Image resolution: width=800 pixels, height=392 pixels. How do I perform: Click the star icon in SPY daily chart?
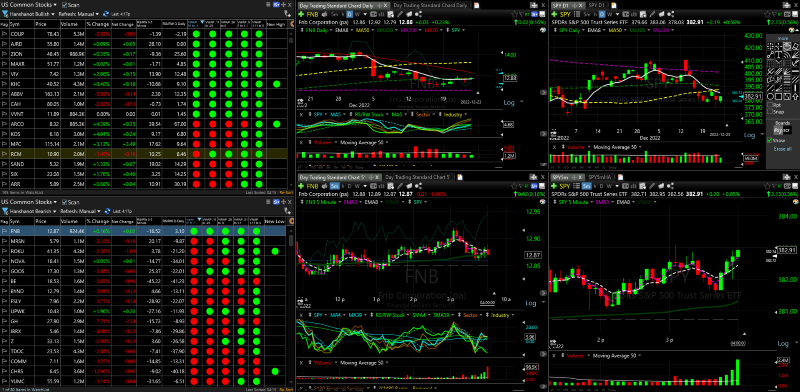tap(767, 14)
